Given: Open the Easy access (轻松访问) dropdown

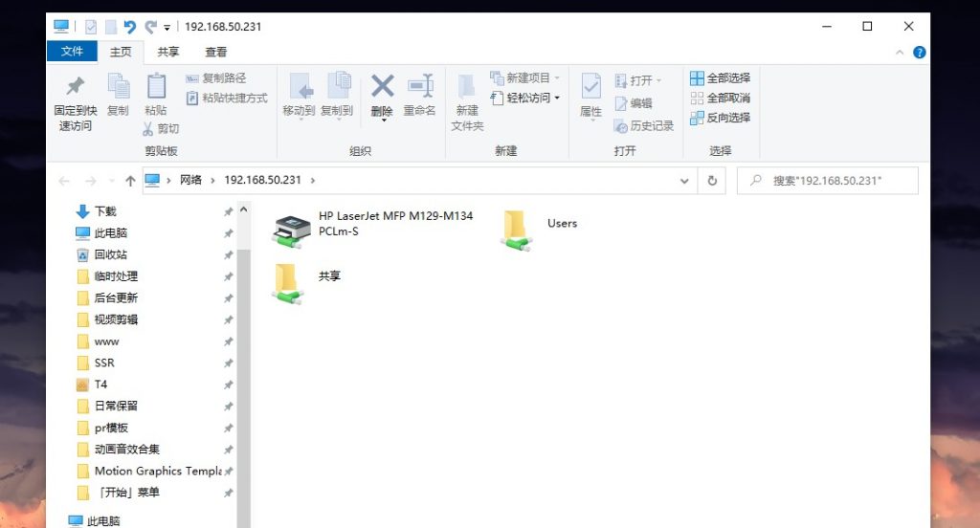Looking at the screenshot, I should click(525, 99).
